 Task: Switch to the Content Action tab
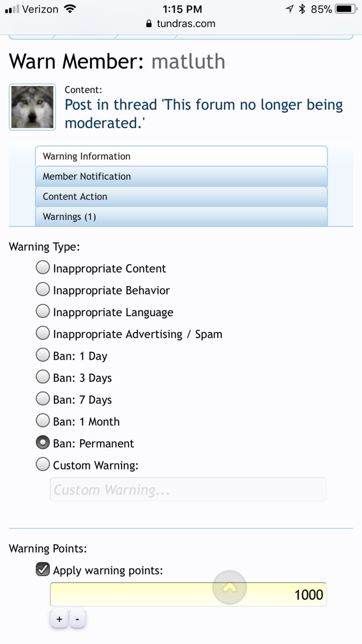tap(181, 197)
